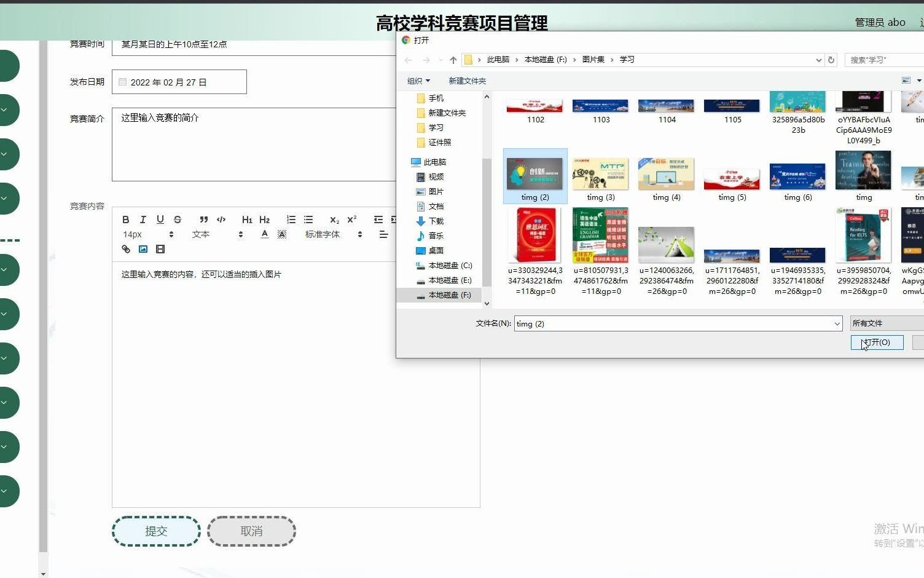Insert an image into the competition content
The height and width of the screenshot is (578, 924).
143,249
